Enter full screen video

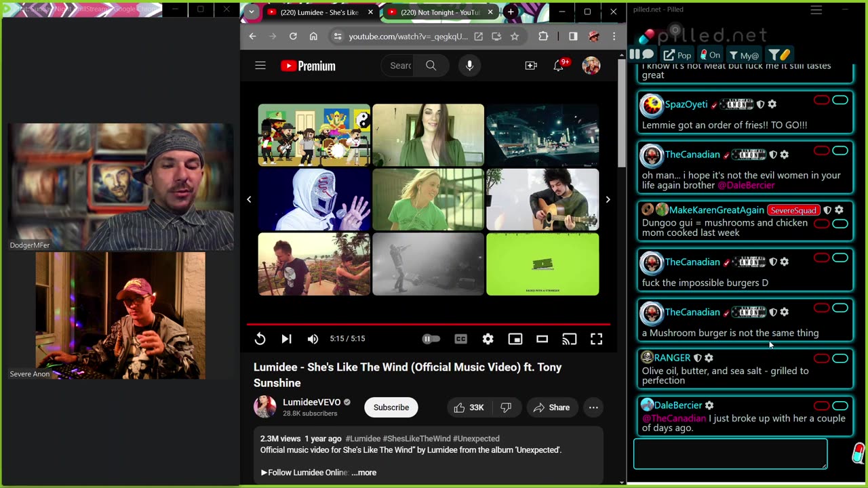[x=596, y=339]
